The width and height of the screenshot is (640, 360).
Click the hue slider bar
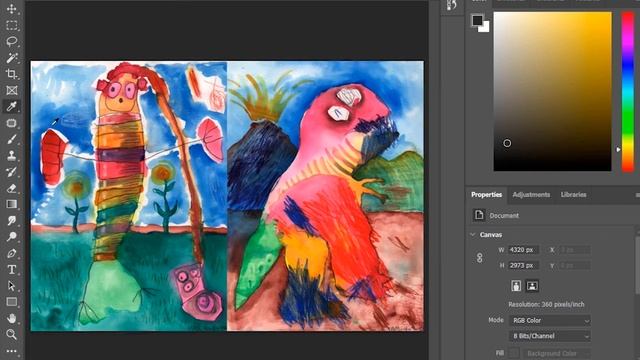628,91
